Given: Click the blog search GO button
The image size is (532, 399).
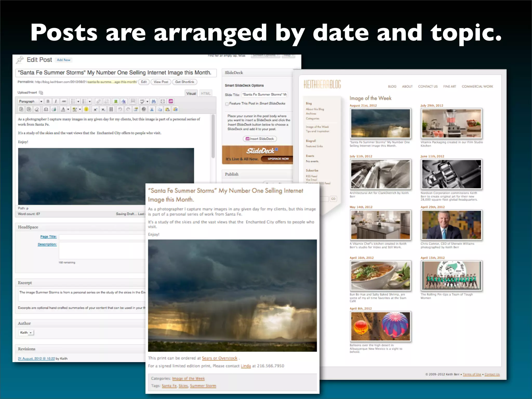Looking at the screenshot, I should pos(333,199).
